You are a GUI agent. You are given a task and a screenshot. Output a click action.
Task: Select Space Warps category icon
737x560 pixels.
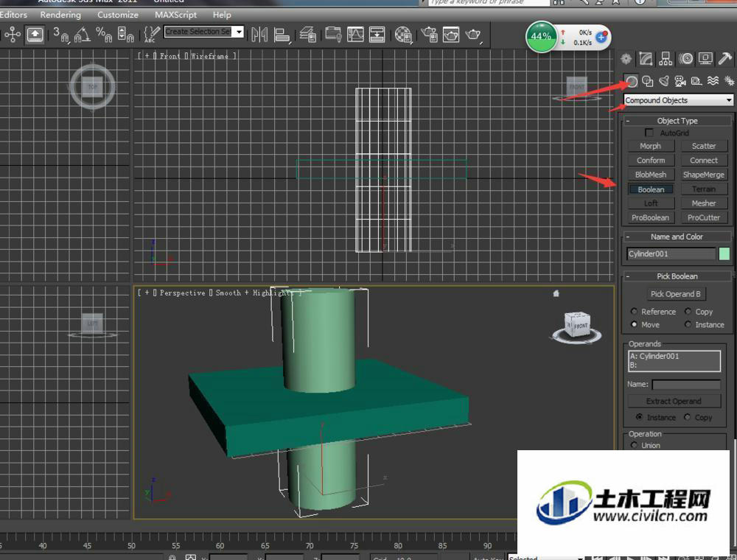[x=713, y=81]
